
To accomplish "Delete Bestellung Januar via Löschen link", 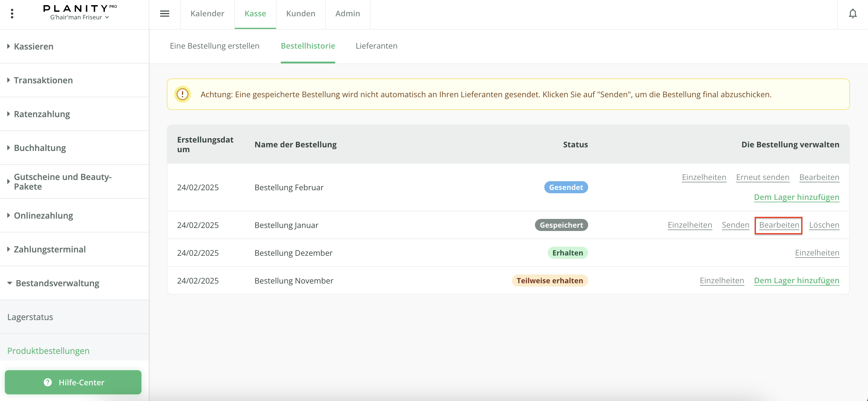I will pos(824,225).
